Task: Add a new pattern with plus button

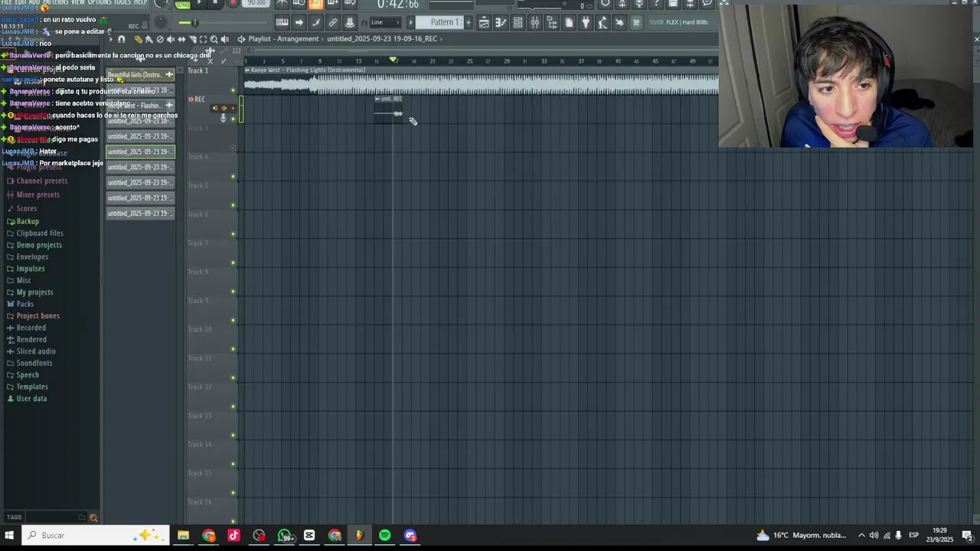Action: pos(468,22)
